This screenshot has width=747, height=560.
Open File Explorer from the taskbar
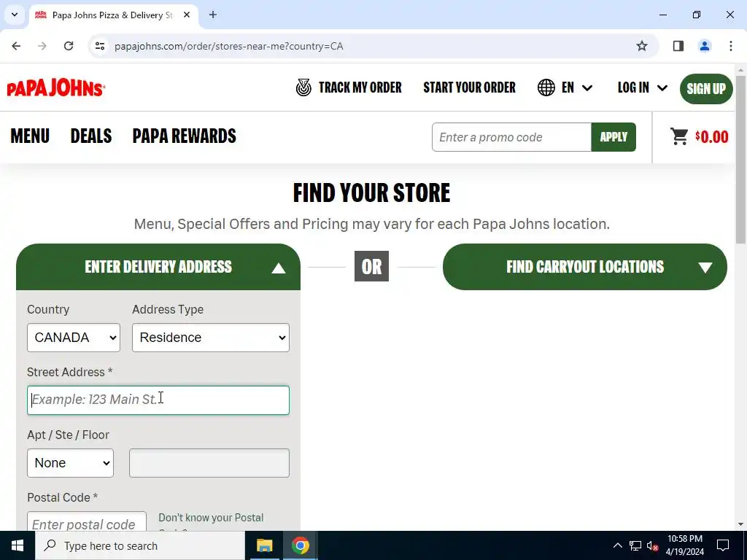[x=264, y=545]
